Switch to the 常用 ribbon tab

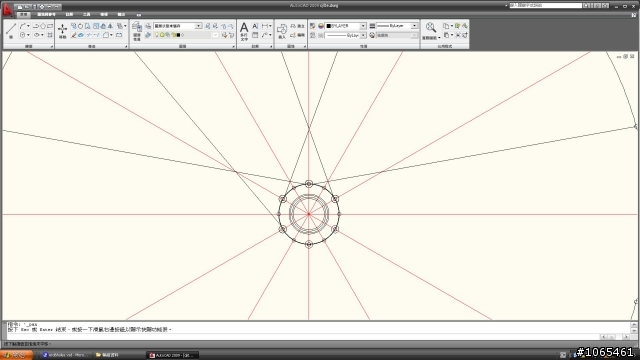pos(23,14)
